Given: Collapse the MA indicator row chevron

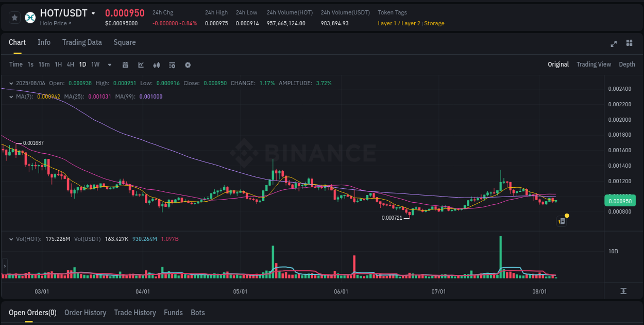Looking at the screenshot, I should click(11, 96).
